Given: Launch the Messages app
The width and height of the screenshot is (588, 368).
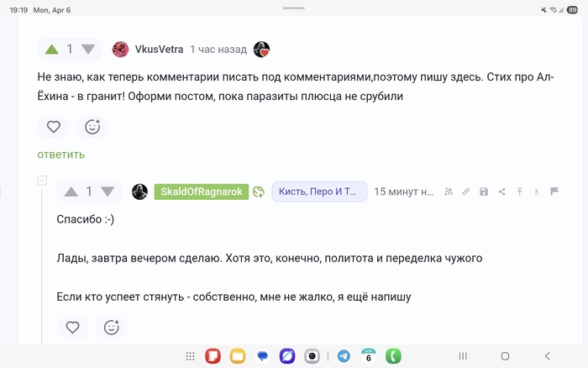Looking at the screenshot, I should pos(262,356).
